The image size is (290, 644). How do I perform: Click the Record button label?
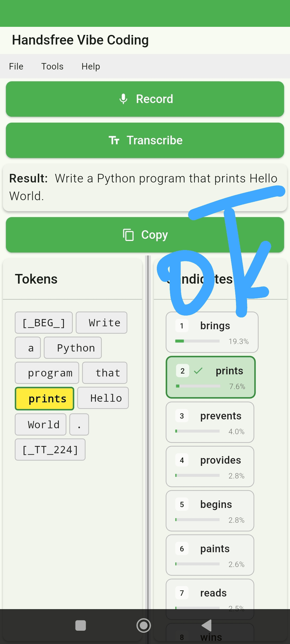pos(154,99)
